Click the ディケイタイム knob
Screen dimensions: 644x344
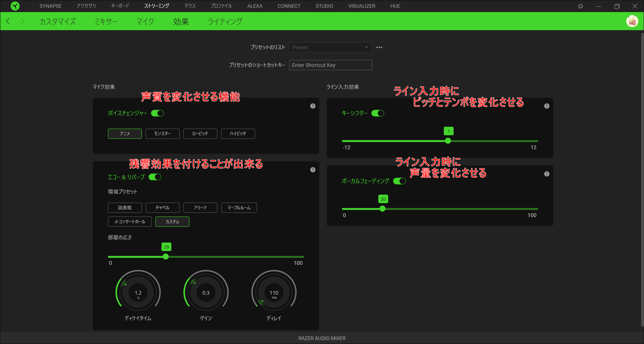138,292
